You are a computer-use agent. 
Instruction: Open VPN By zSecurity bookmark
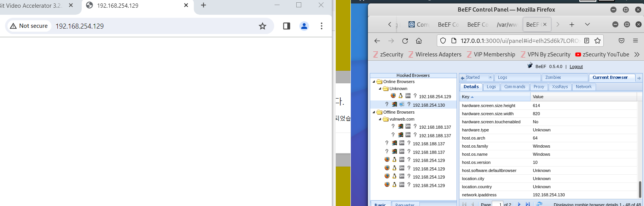pyautogui.click(x=545, y=54)
